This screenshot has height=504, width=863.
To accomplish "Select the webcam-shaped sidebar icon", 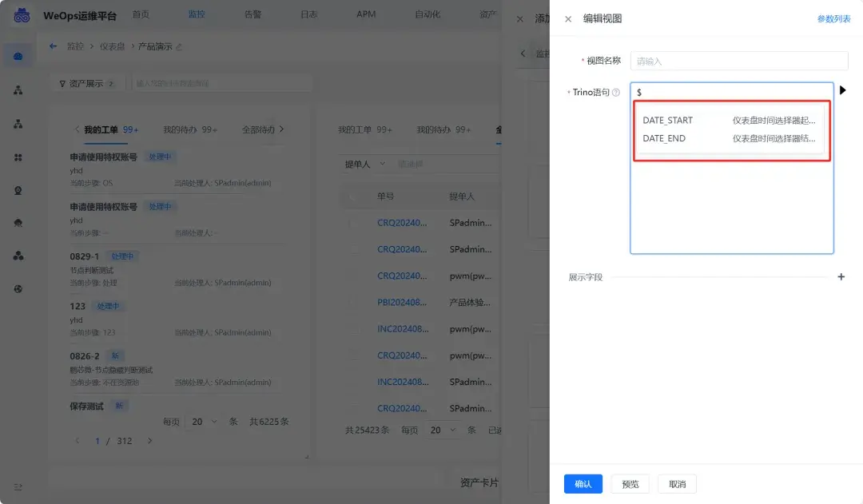I will 18,190.
